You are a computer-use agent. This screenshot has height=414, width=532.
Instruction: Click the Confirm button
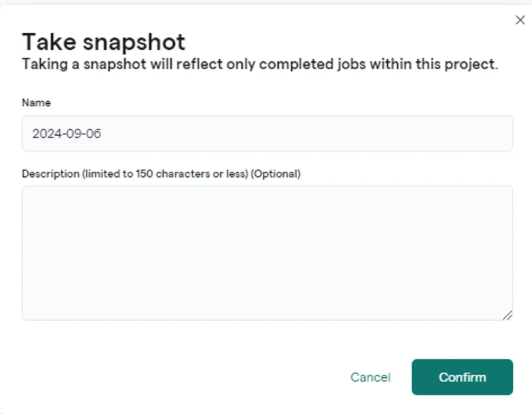click(462, 377)
